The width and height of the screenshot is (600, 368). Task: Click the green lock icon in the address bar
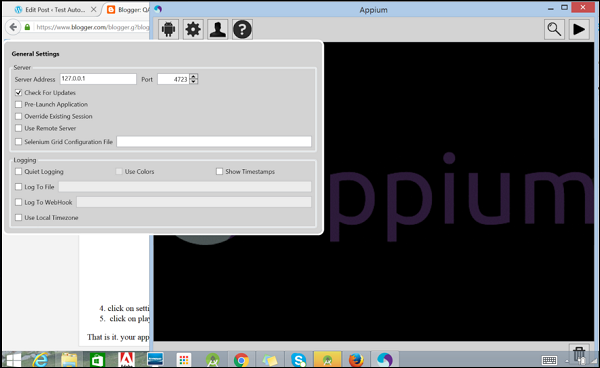[27, 27]
